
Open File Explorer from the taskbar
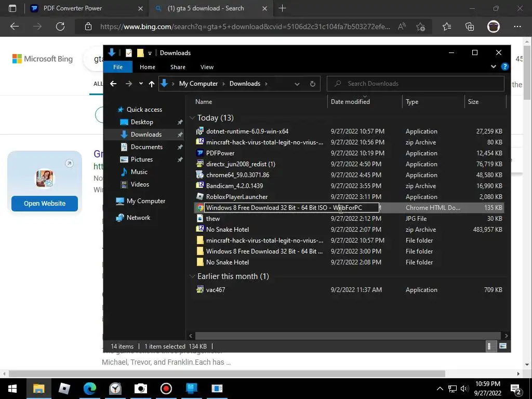(38, 389)
